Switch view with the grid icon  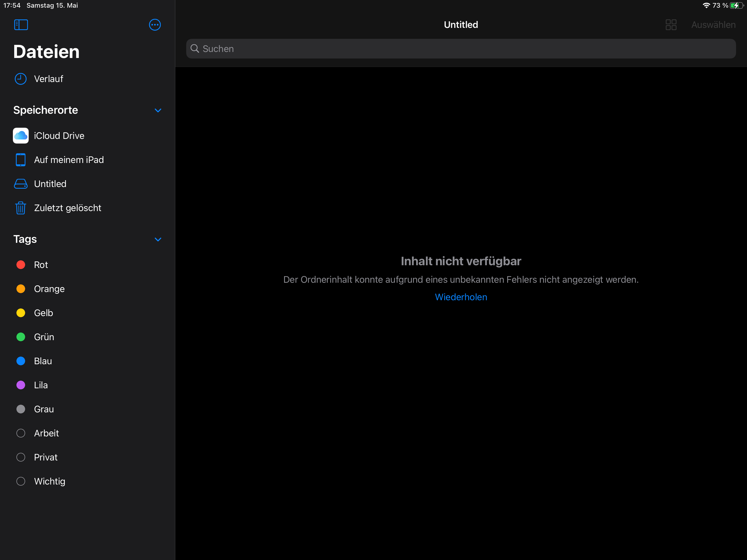pos(671,25)
